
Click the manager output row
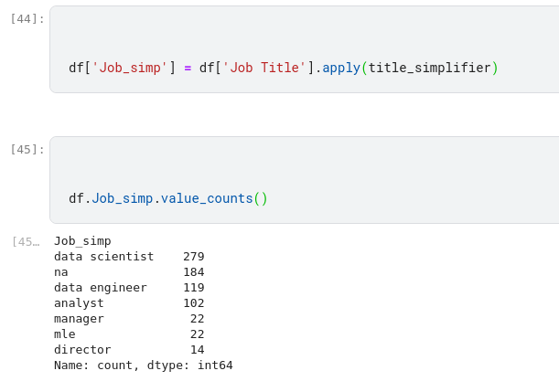128,319
